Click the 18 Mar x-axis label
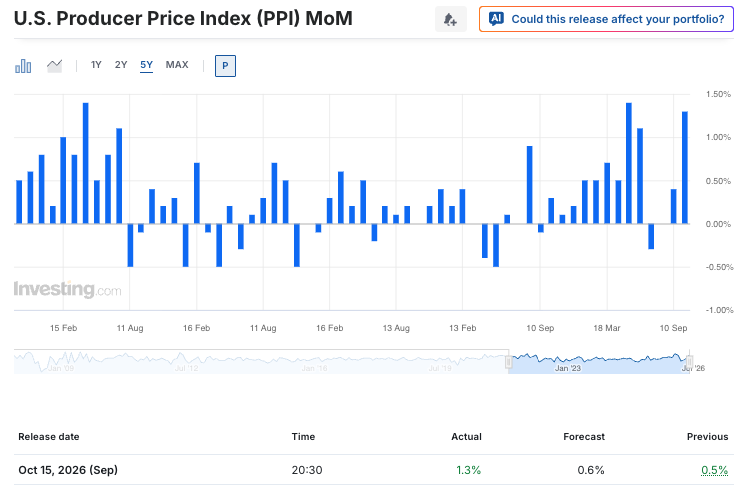The width and height of the screenshot is (747, 489). [606, 328]
